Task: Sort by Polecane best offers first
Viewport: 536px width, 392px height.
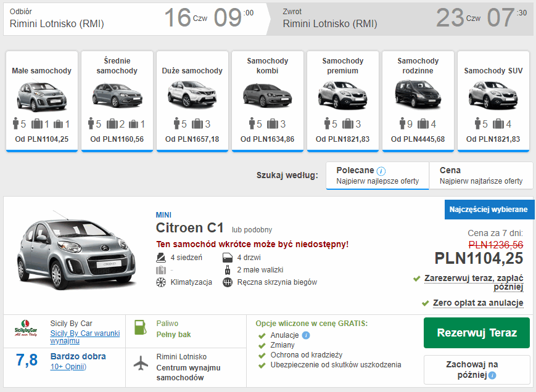Action: pos(377,175)
